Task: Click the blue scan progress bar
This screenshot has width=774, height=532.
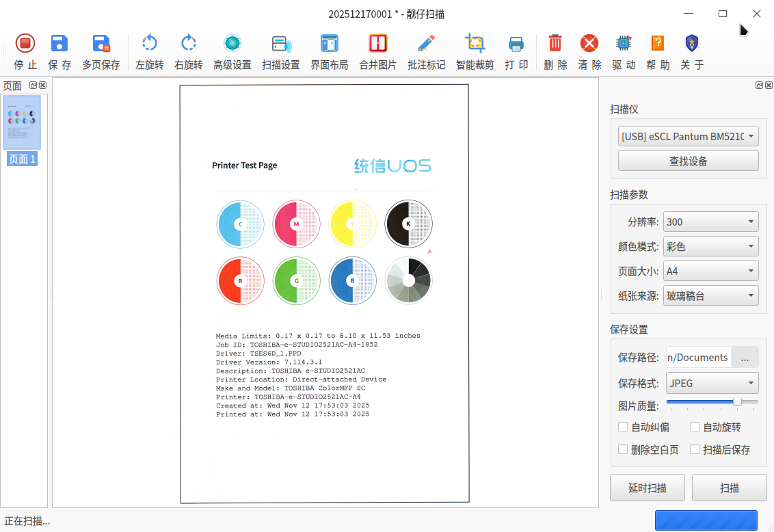Action: click(706, 520)
